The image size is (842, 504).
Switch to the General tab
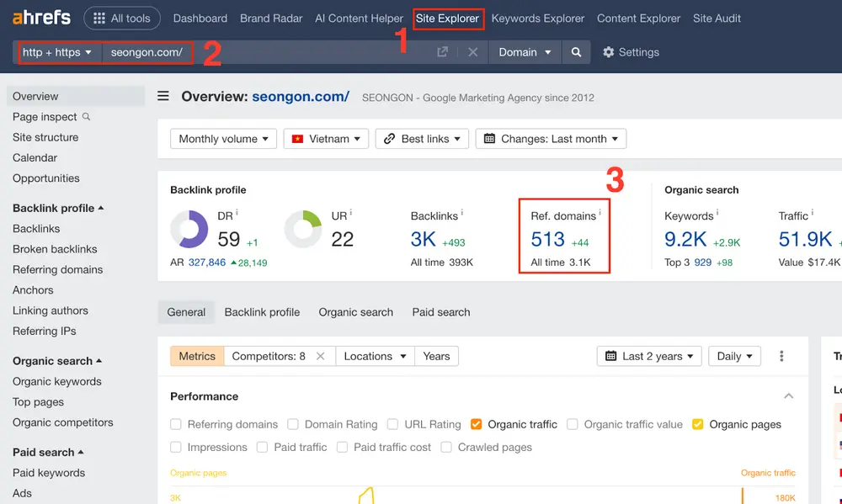click(x=186, y=312)
